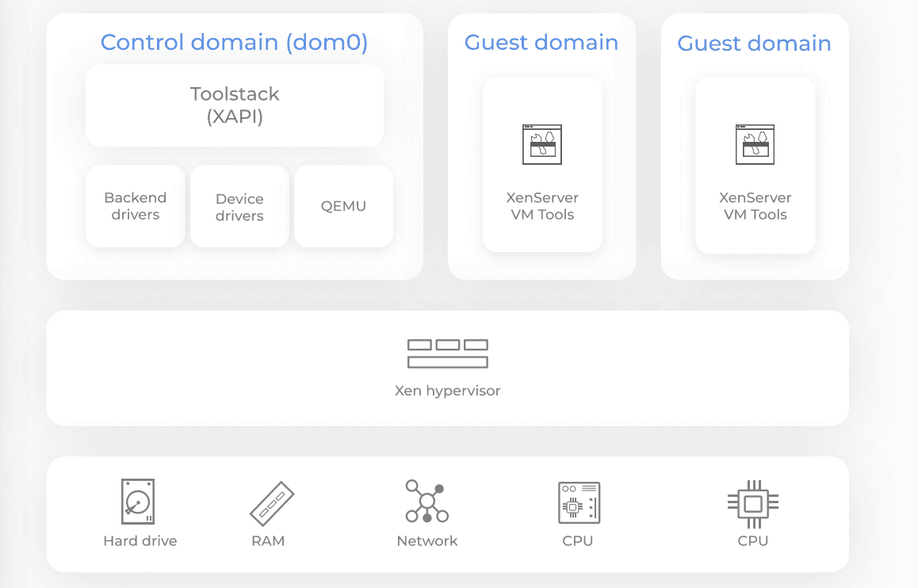Click the Control domain (dom0) heading
Screen dimensions: 918x588
(234, 42)
